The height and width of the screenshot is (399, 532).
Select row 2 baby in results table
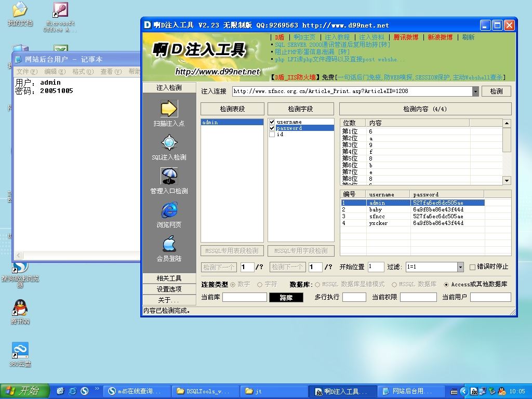point(413,210)
